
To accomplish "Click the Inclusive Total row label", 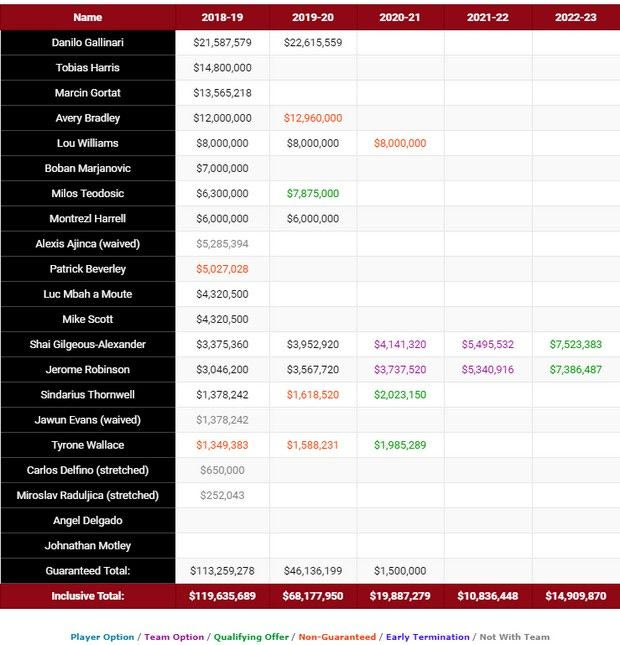I will coord(88,597).
